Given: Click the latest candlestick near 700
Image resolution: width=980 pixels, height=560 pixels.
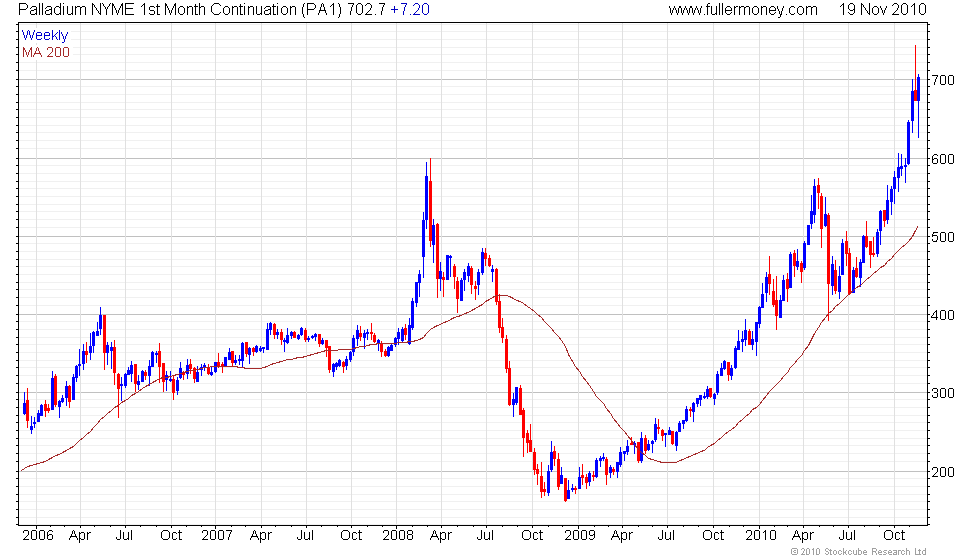Looking at the screenshot, I should point(918,106).
